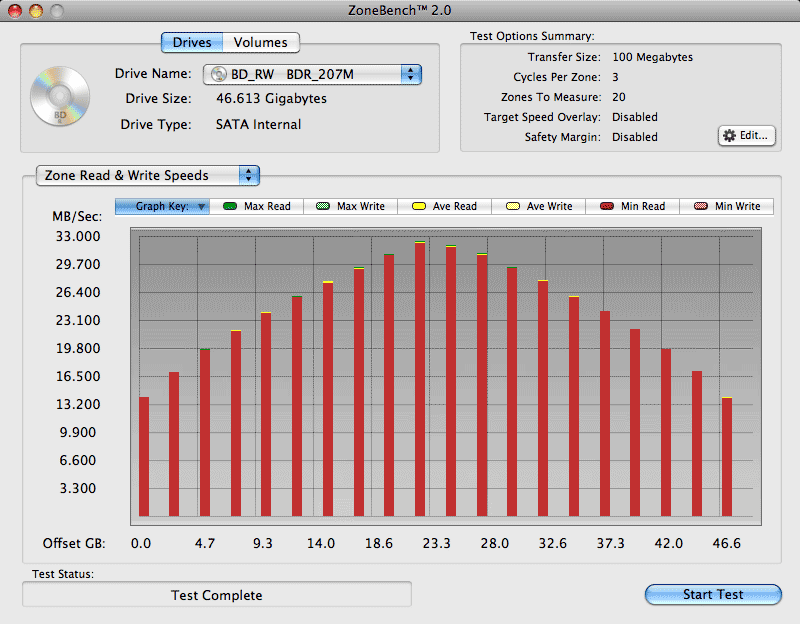Click the Ave Write yellow swatch
The width and height of the screenshot is (800, 624).
click(x=514, y=206)
